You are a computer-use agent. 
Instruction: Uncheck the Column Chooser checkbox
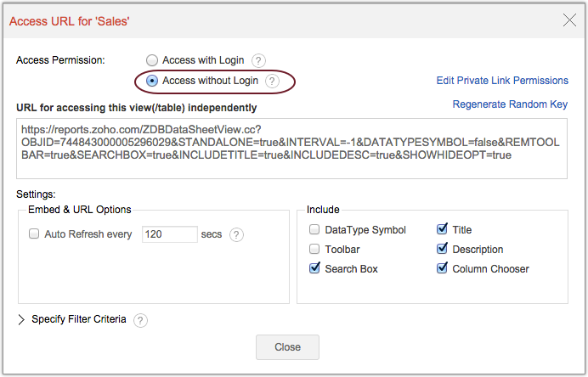pyautogui.click(x=442, y=268)
